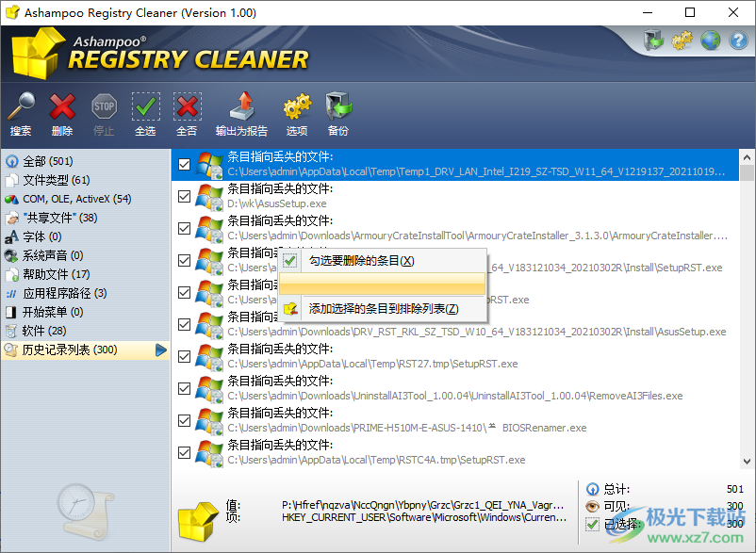
Task: Uncheck the RST27.tmp\SetupRST.exe entry checkbox
Action: [184, 356]
